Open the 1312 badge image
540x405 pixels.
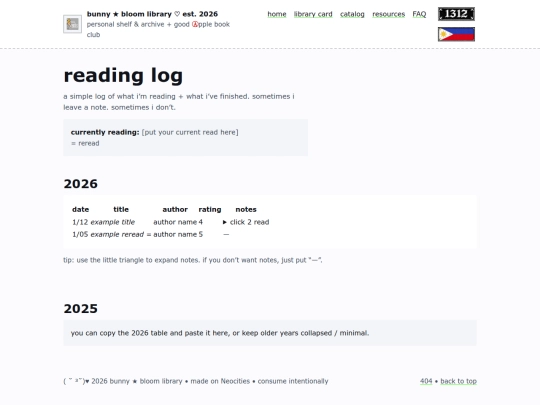[456, 14]
